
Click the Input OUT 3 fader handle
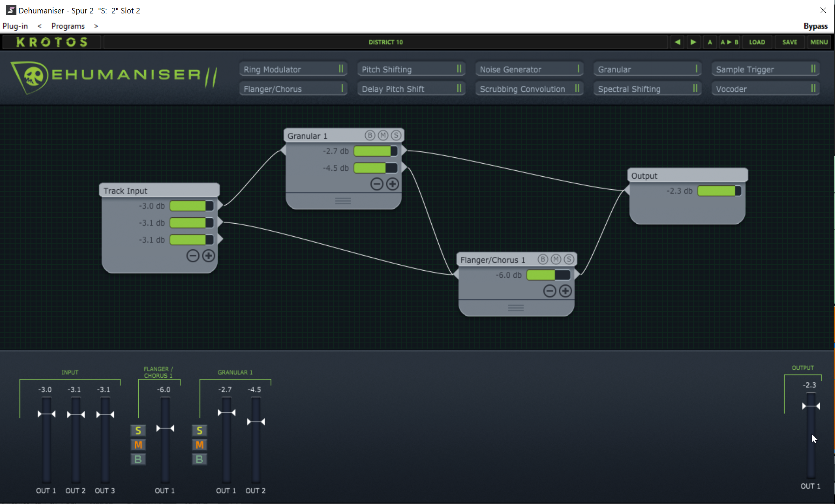tap(105, 415)
